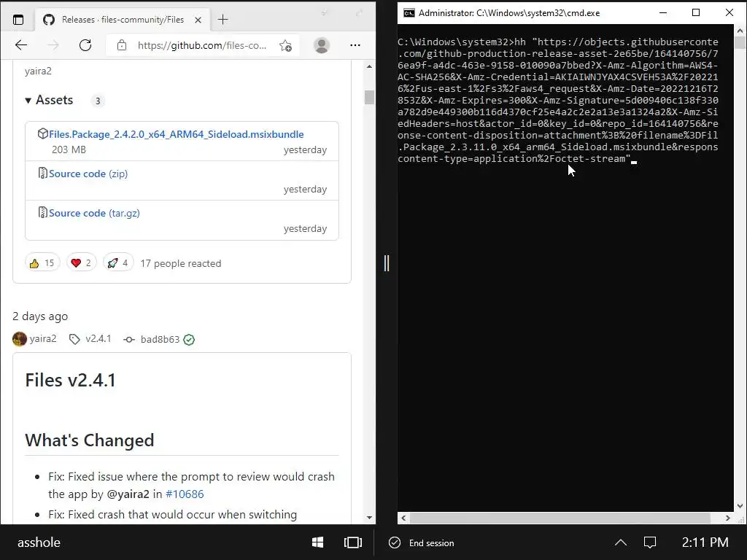Click the cmd horizontal scrollbar thumb

560,518
